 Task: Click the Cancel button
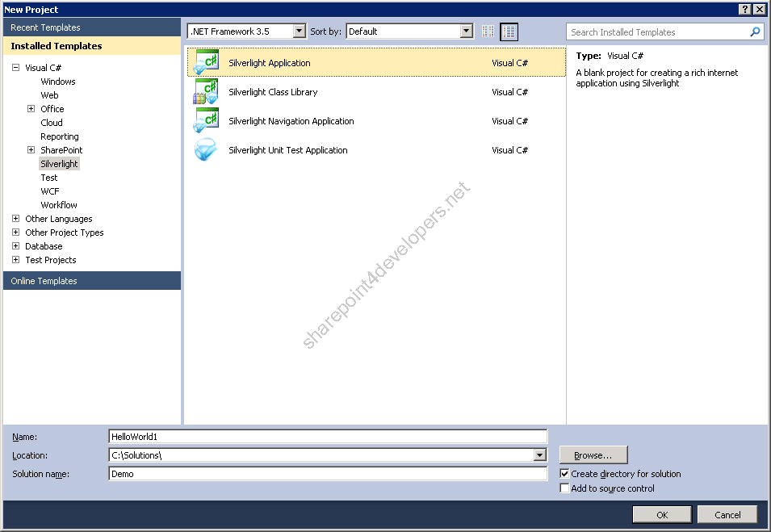(727, 515)
